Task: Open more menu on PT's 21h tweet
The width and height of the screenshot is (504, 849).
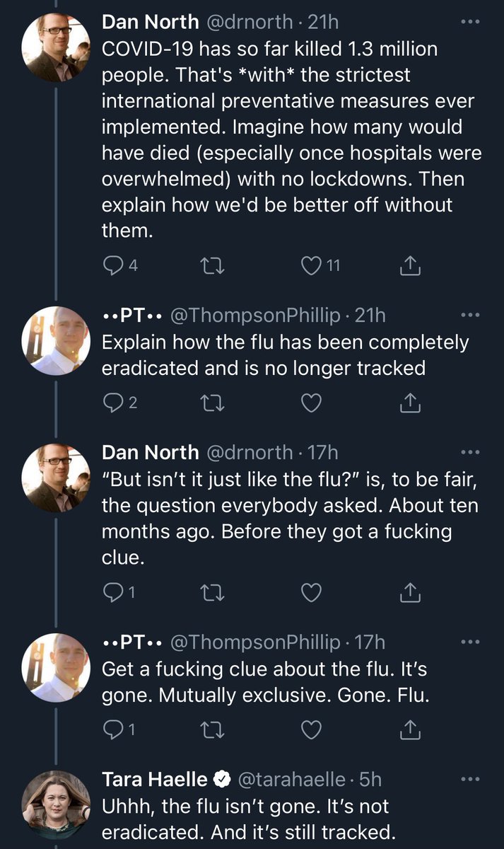Action: pos(469,315)
